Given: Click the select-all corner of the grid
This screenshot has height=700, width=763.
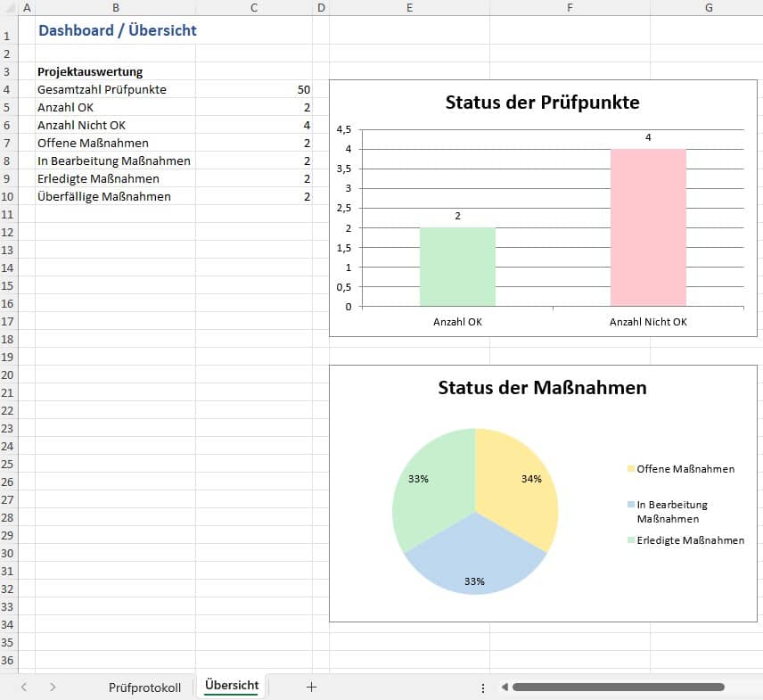Looking at the screenshot, I should (7, 8).
